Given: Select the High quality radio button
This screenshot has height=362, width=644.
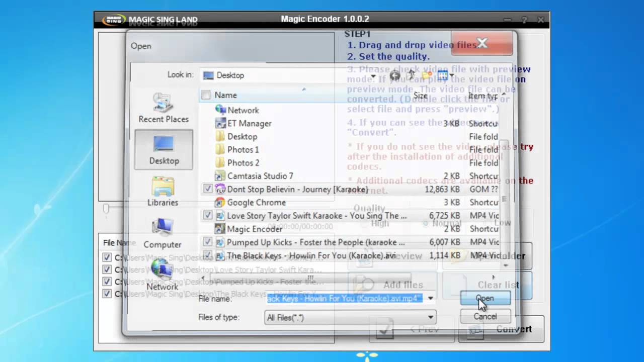Looking at the screenshot, I should pyautogui.click(x=366, y=223).
